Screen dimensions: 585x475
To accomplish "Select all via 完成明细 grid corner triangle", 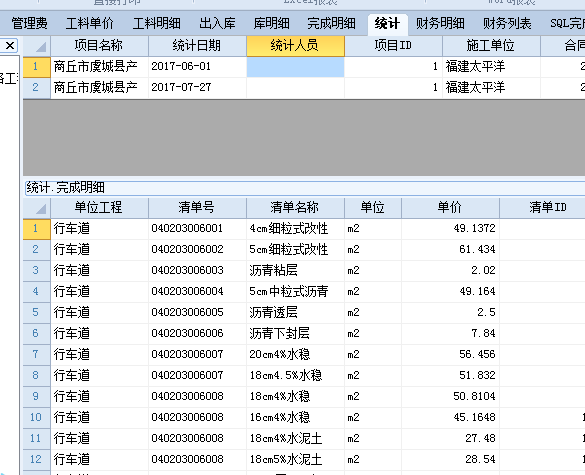I will coord(37,208).
